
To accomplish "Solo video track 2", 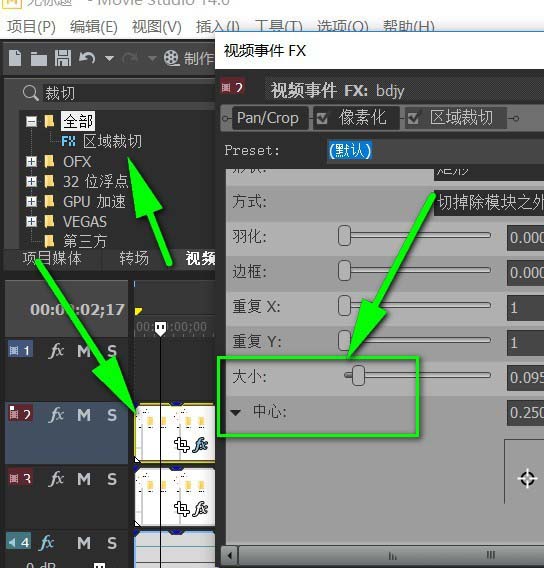I will (112, 415).
